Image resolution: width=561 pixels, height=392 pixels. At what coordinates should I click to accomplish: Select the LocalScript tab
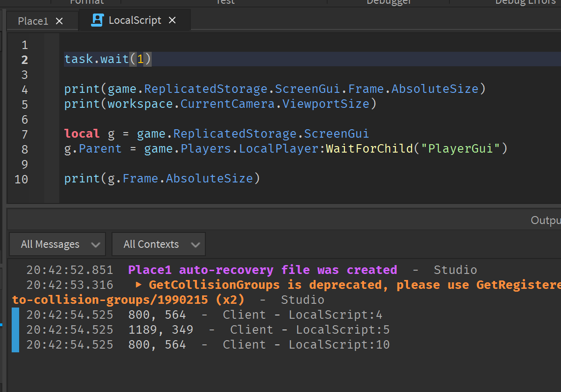[x=134, y=21]
